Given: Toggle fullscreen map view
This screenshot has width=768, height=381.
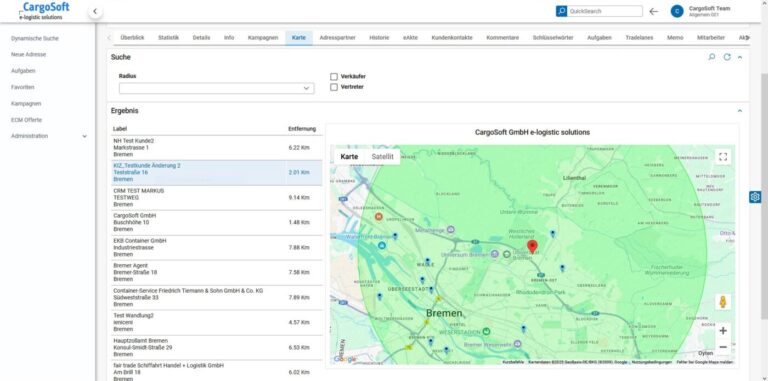Looking at the screenshot, I should (723, 157).
